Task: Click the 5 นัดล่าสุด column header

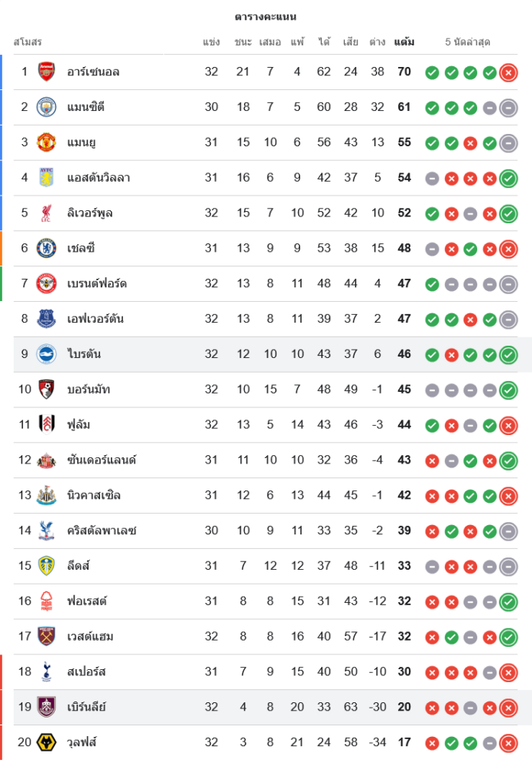Action: [x=467, y=42]
